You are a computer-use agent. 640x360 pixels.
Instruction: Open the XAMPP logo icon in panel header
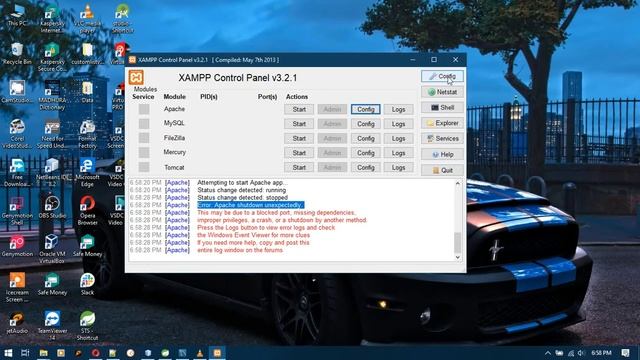click(136, 78)
